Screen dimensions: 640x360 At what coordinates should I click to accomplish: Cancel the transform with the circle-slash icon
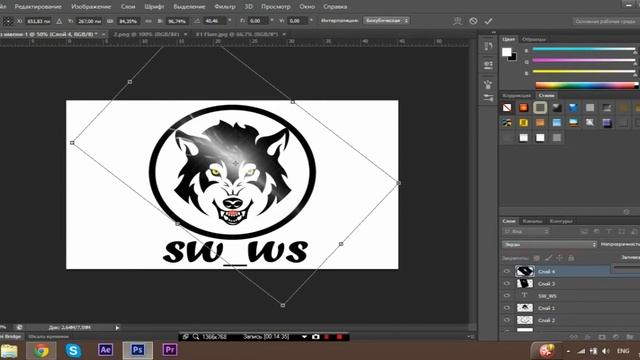pos(473,21)
